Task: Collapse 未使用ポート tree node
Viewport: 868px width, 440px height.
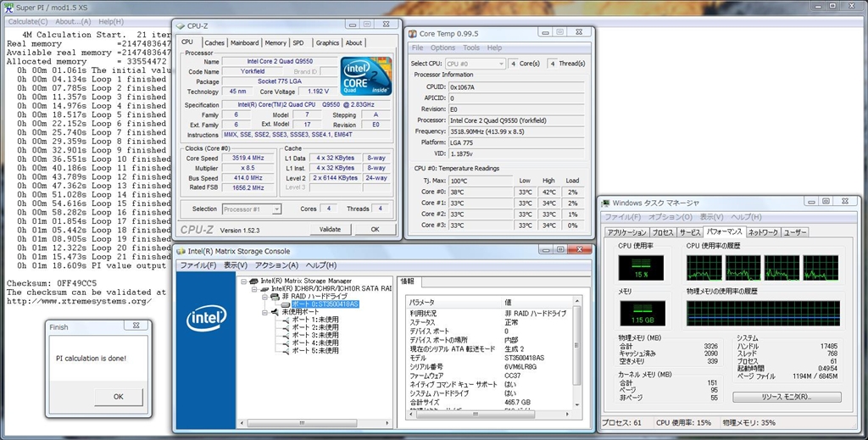Action: point(265,312)
